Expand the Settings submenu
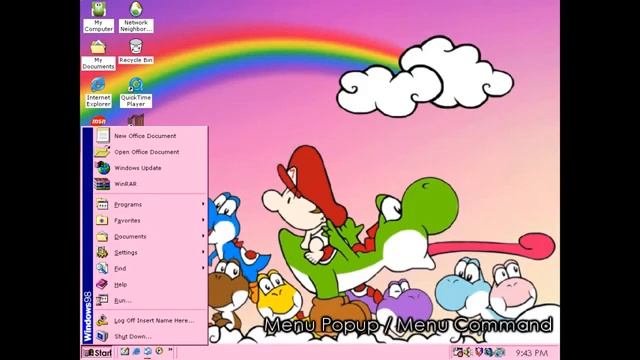The width and height of the screenshot is (640, 360). tap(151, 252)
